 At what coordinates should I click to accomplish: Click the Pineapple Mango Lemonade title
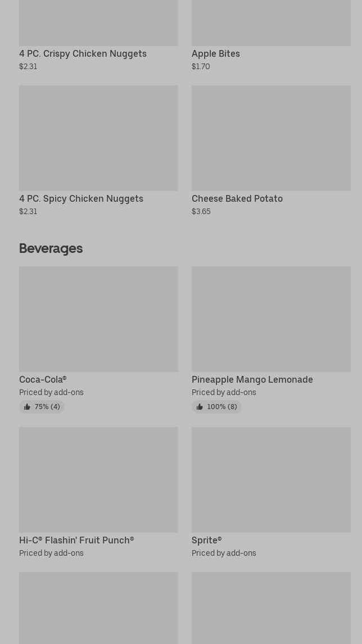point(252,379)
